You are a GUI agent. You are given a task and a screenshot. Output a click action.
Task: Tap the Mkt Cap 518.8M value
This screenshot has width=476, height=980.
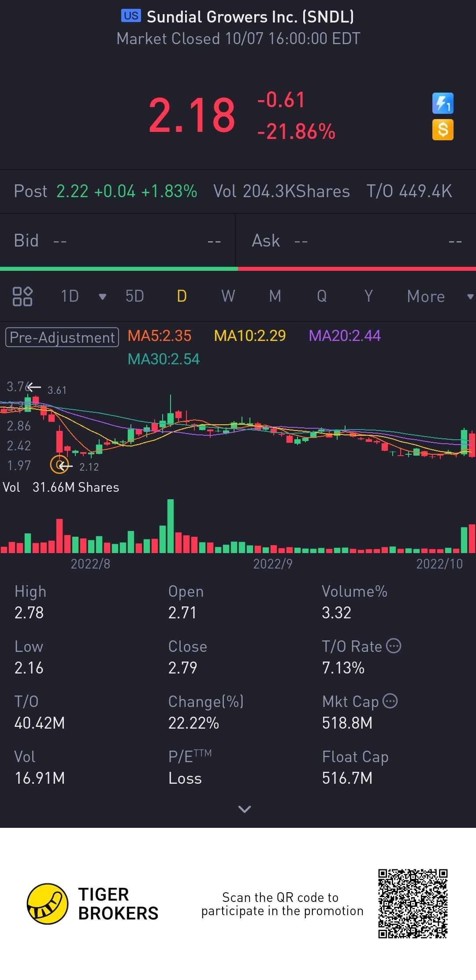click(347, 723)
